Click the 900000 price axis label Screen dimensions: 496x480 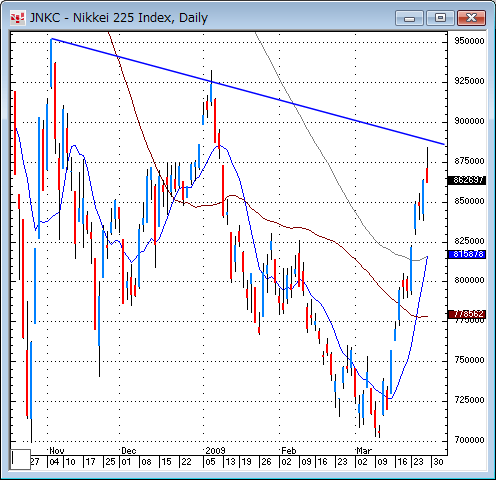(x=469, y=121)
